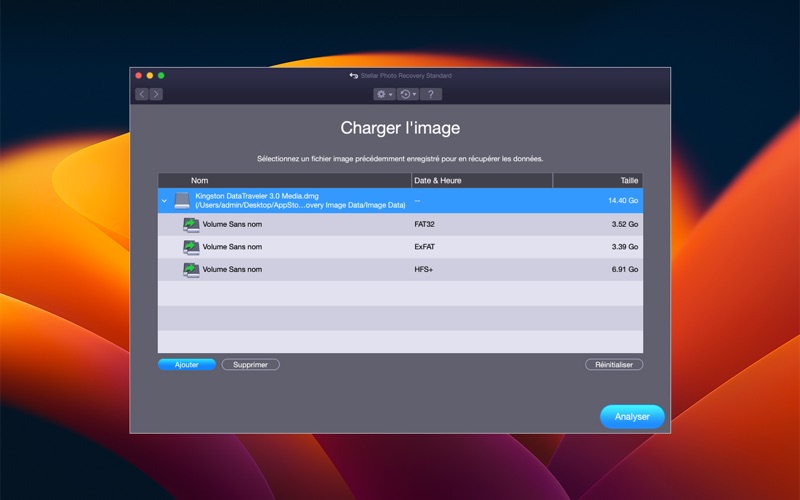
Task: Click the FAT32 volume's icon
Action: (x=191, y=224)
